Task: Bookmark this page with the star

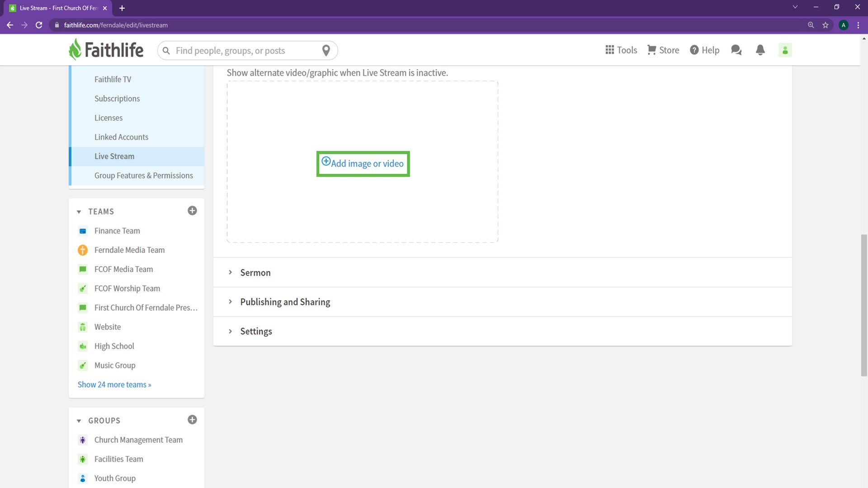Action: [826, 25]
